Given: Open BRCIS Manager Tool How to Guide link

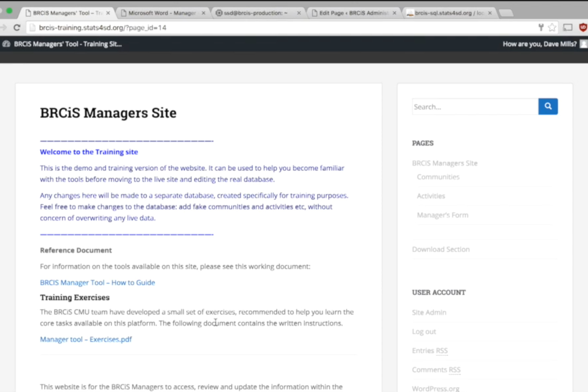Looking at the screenshot, I should click(97, 283).
